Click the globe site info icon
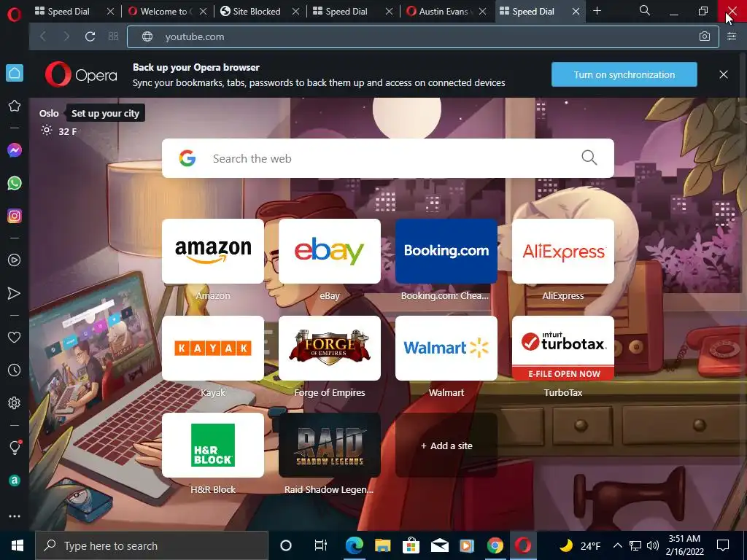This screenshot has height=560, width=747. tap(147, 36)
